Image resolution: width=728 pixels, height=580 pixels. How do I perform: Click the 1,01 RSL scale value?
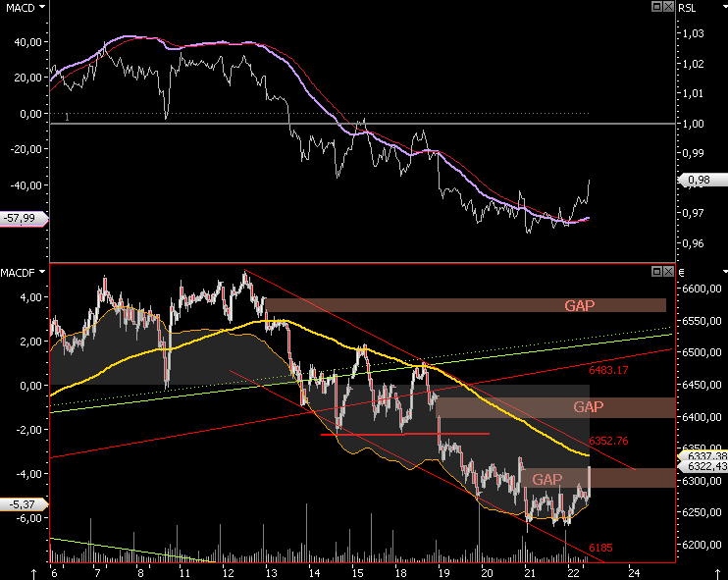(x=694, y=93)
